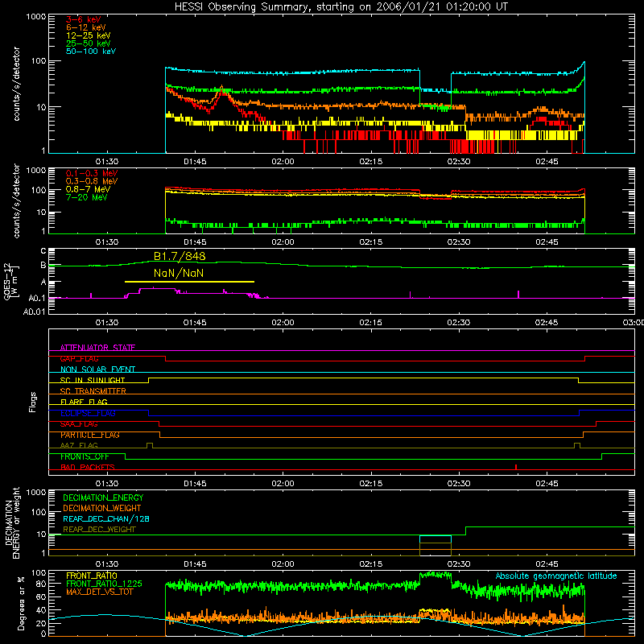644x644 pixels.
Task: Click the 0.3-0.8 MeV legend entry
Action: point(92,181)
